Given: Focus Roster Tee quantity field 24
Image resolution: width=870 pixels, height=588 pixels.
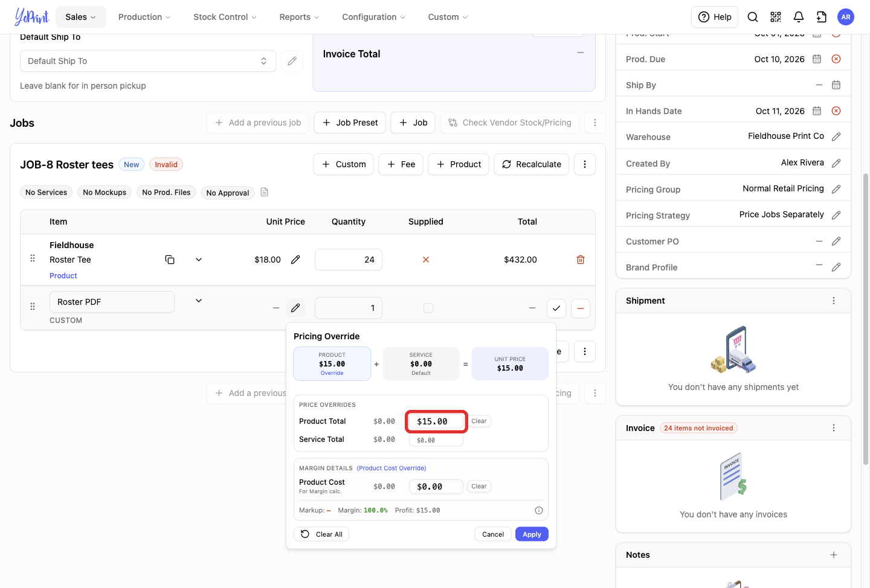Looking at the screenshot, I should [x=349, y=260].
